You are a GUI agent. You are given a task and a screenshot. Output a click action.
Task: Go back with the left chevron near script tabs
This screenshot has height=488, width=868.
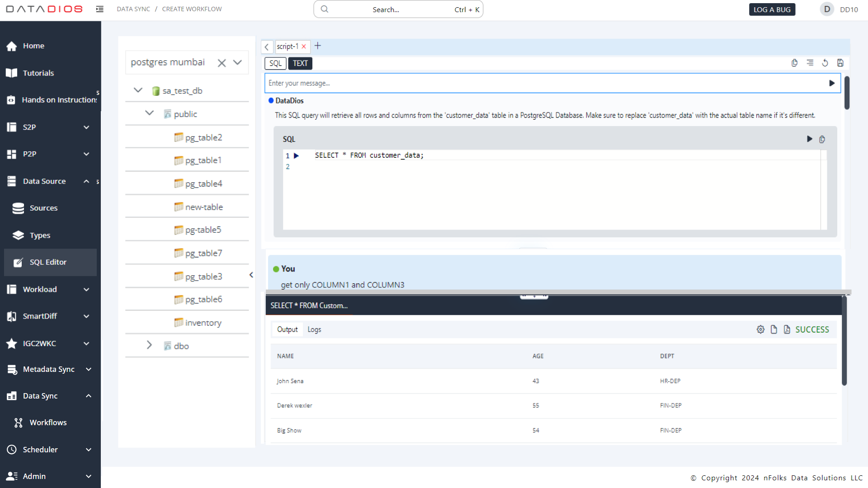coord(267,47)
